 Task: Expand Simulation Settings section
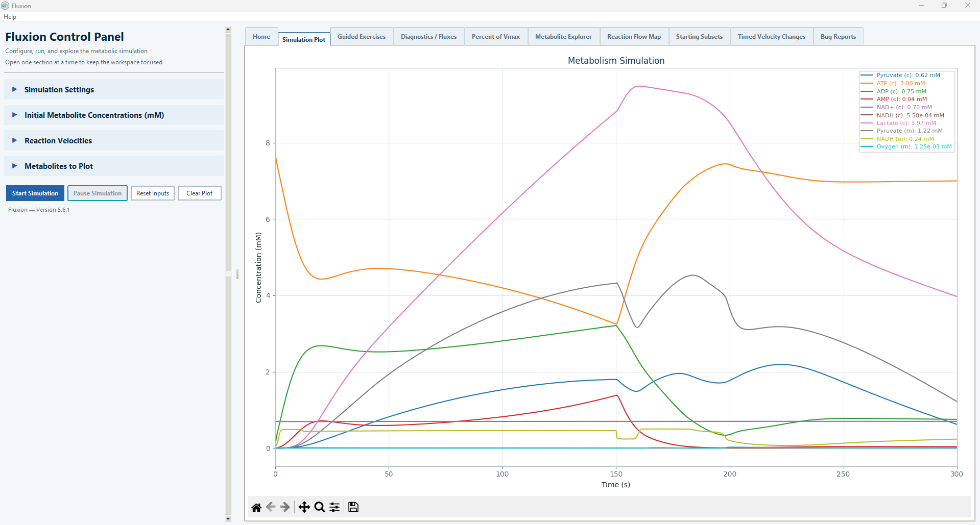coord(114,90)
